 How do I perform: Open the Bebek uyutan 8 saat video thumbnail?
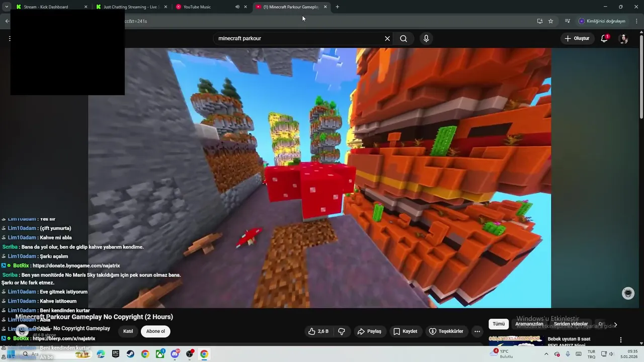516,340
